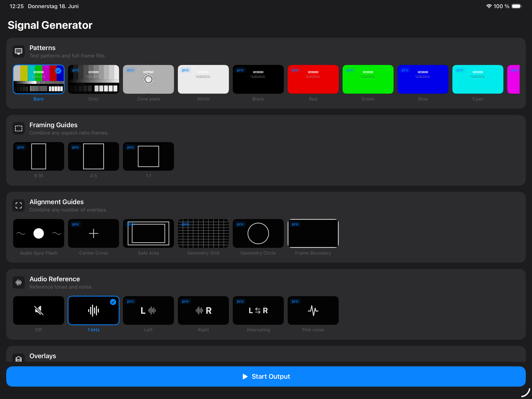Click the Overlays section heading
532x399 pixels.
[x=43, y=356]
